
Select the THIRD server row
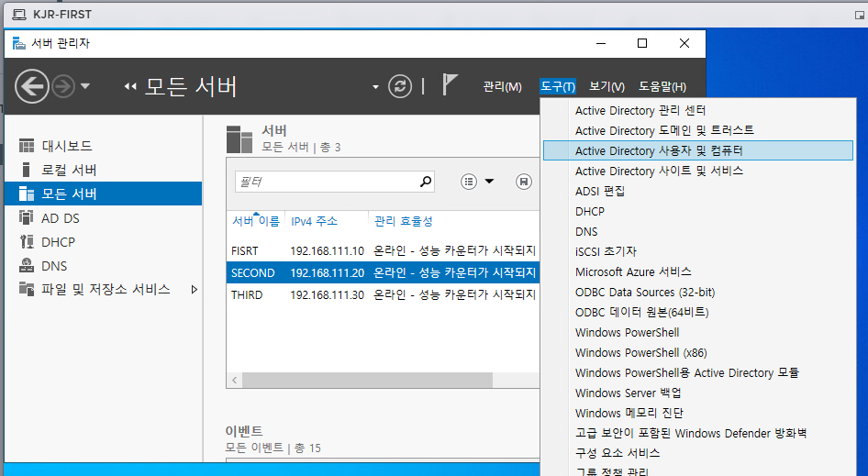click(383, 295)
